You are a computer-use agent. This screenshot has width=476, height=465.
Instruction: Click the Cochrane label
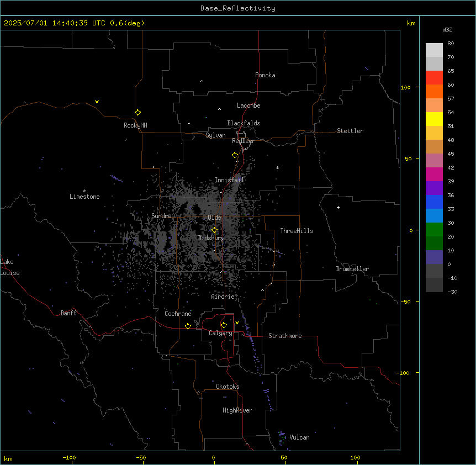tap(178, 314)
